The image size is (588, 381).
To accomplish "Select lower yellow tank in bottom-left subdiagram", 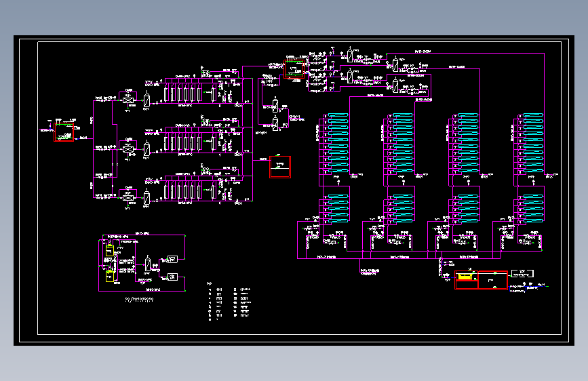I will [109, 276].
